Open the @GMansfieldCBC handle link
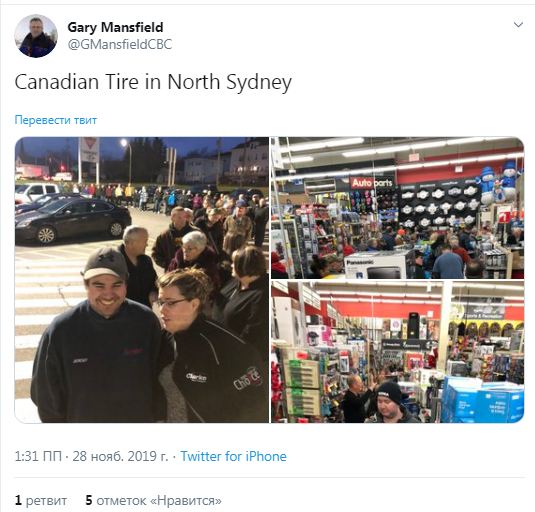The width and height of the screenshot is (535, 512). tap(120, 45)
